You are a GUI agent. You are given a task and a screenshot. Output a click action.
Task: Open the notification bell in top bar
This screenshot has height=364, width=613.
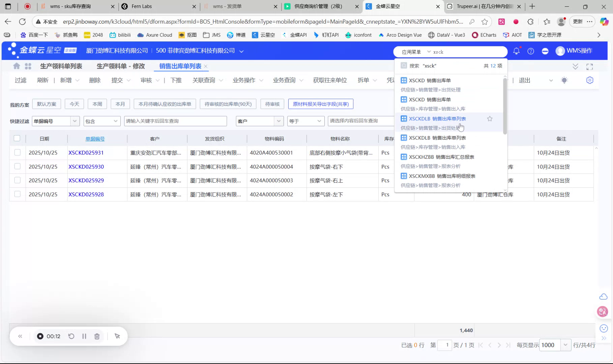516,51
